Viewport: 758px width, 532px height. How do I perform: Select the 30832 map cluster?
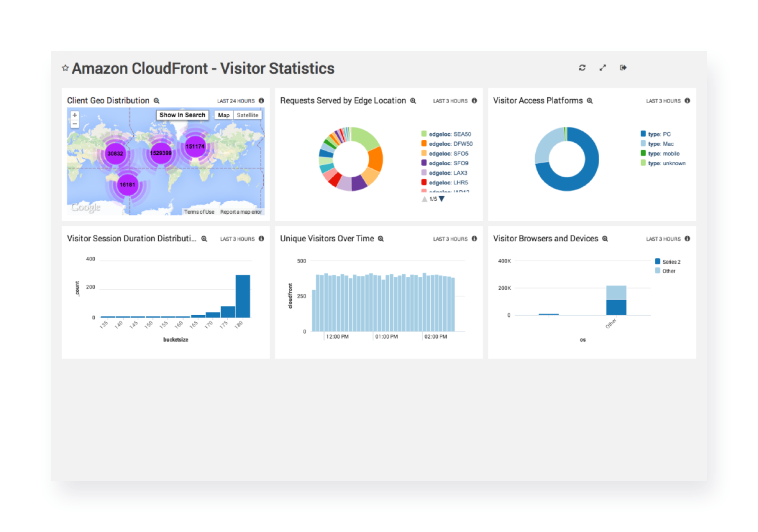click(115, 153)
